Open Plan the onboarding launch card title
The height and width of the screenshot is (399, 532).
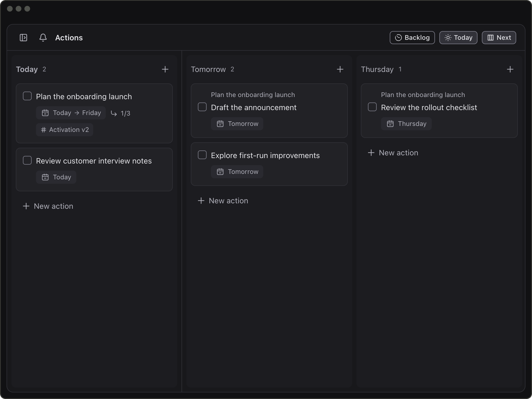click(84, 96)
